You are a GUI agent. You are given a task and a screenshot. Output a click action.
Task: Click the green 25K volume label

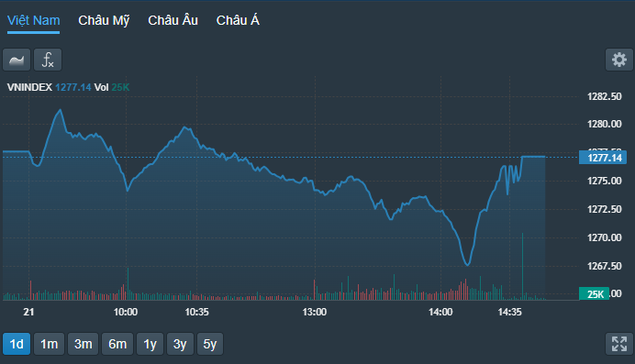(x=594, y=293)
